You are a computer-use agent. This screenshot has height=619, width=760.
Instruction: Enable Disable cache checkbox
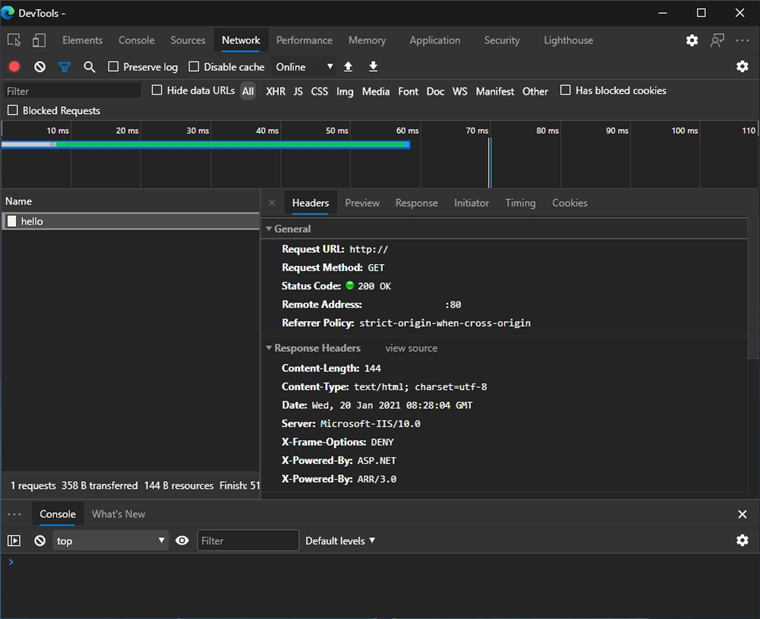(x=193, y=66)
